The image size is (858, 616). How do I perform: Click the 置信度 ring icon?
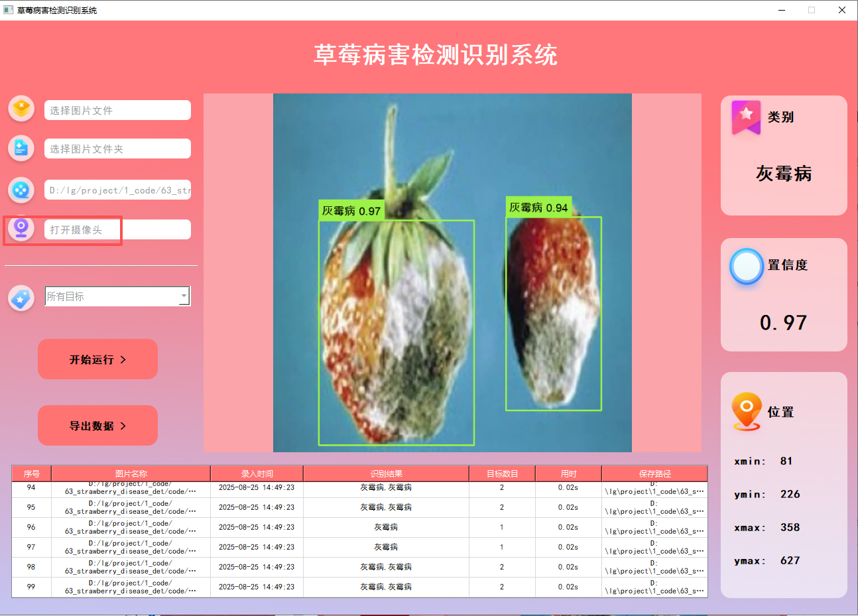(x=746, y=267)
